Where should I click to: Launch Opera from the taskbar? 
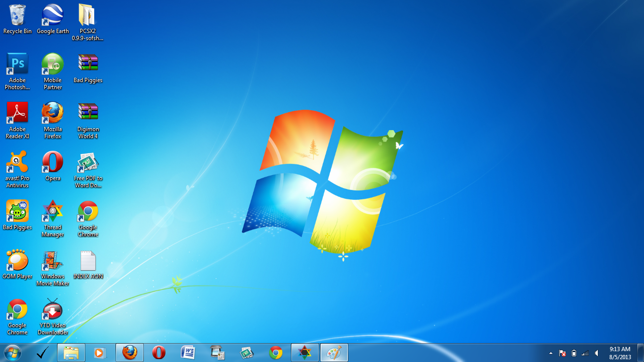coord(159,352)
